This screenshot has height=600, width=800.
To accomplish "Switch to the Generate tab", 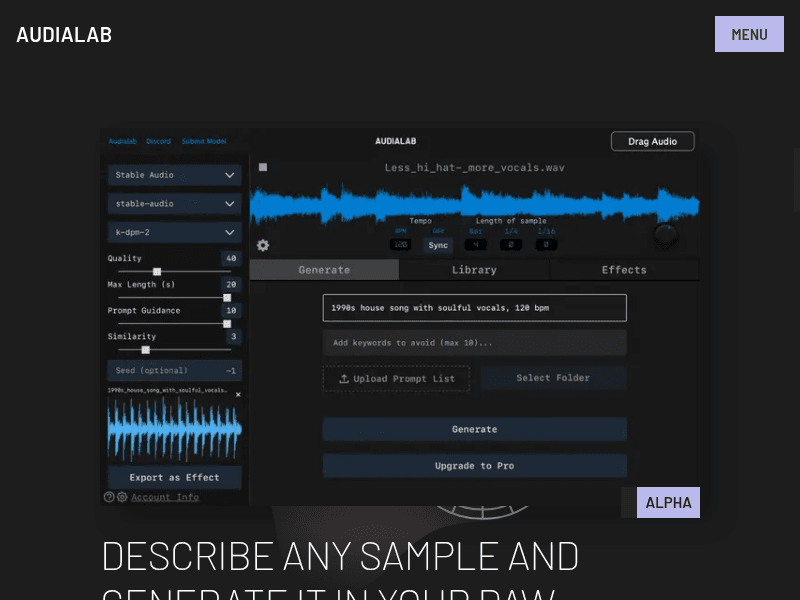I will coord(324,270).
